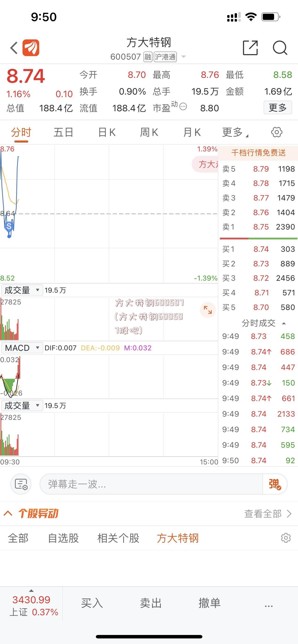Tap the 金额 1.69亿 value
The width and height of the screenshot is (298, 644).
tap(278, 92)
